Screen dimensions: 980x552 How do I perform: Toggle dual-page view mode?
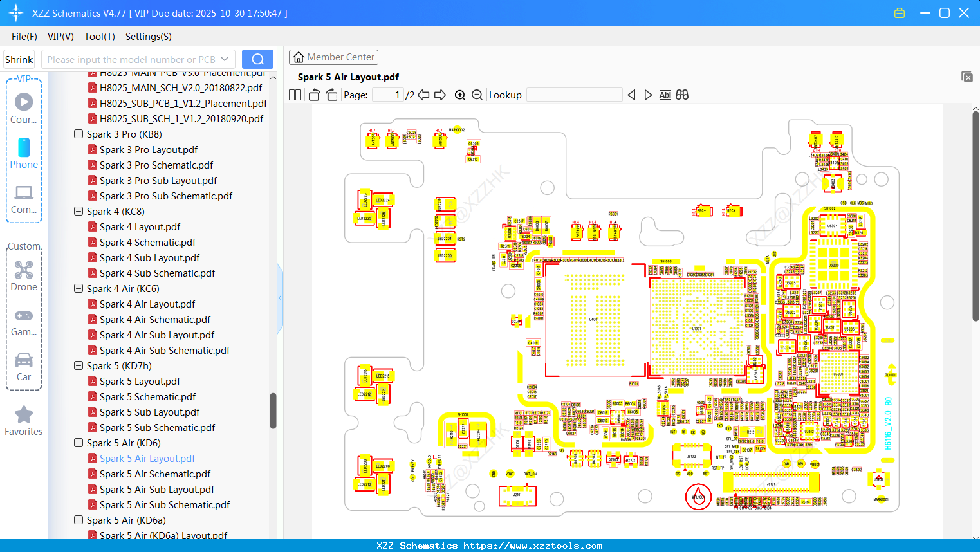click(x=294, y=95)
